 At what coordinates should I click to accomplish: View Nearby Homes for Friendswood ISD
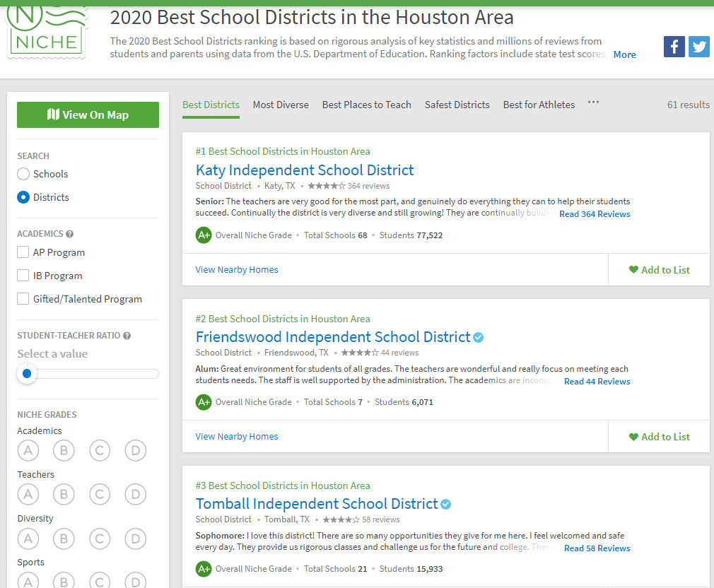[237, 437]
